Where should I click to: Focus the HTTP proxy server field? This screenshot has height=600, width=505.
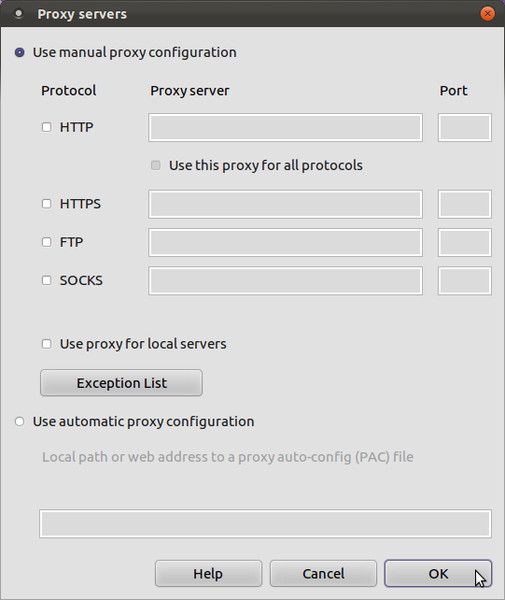pyautogui.click(x=285, y=127)
